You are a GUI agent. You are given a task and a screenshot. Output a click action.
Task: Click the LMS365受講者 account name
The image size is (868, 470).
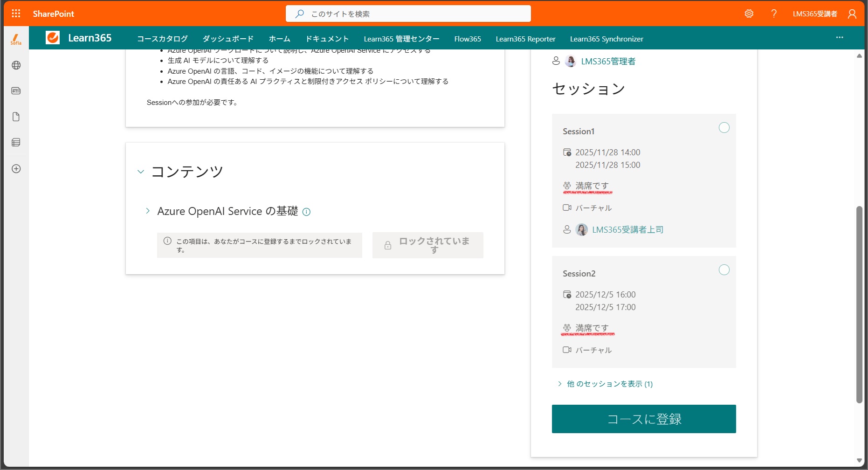(x=815, y=14)
